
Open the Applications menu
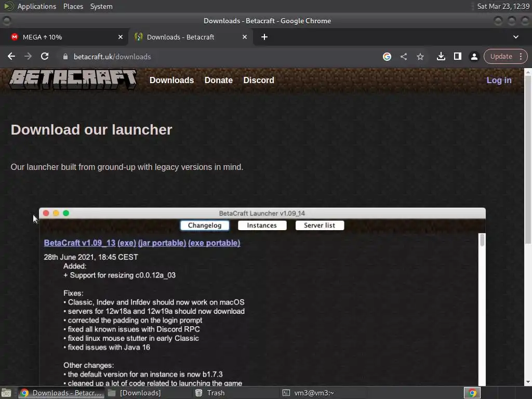[x=37, y=6]
